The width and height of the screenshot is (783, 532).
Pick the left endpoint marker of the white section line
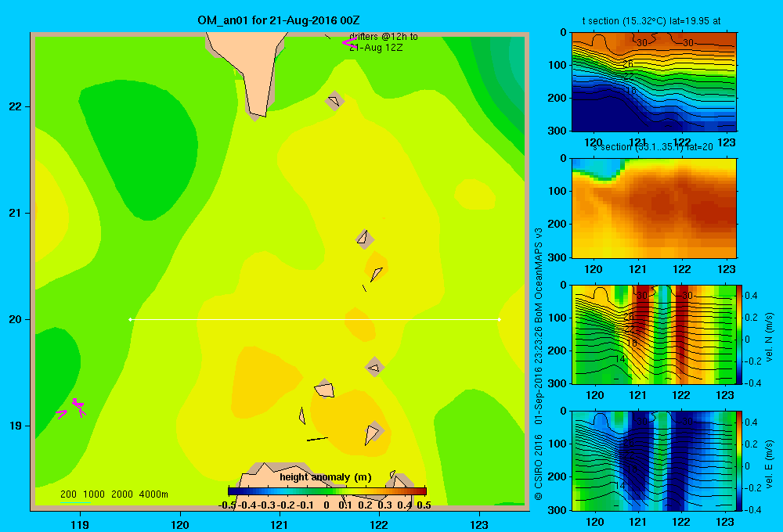[x=130, y=319]
